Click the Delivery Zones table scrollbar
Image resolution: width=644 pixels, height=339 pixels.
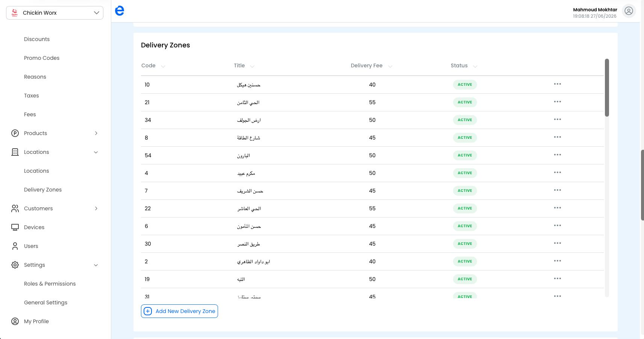pyautogui.click(x=607, y=88)
